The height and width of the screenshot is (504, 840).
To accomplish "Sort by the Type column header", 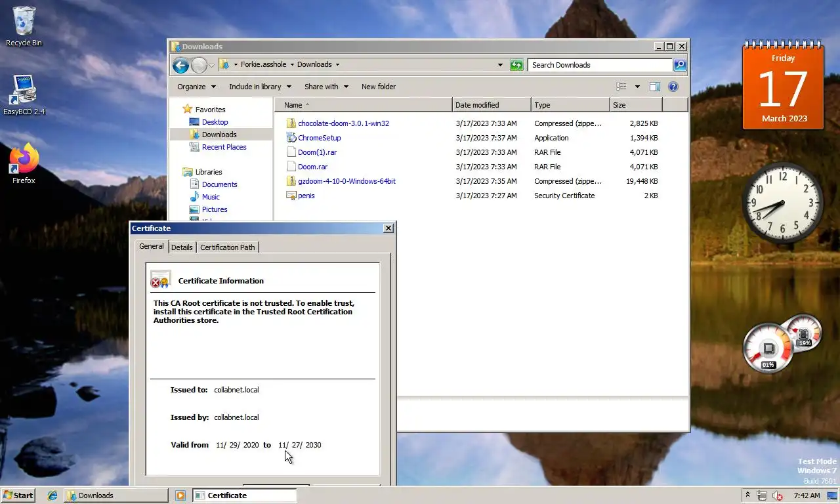I will tap(570, 105).
